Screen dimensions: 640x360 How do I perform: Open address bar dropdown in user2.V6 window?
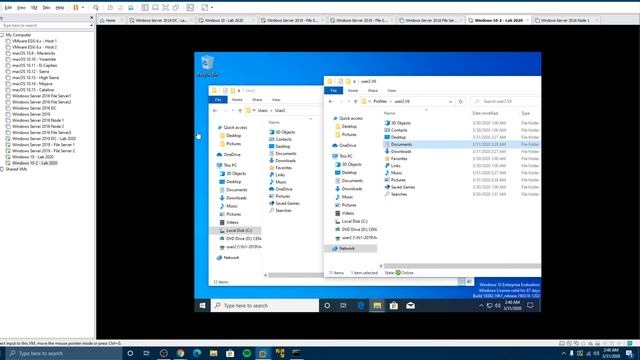[x=450, y=101]
